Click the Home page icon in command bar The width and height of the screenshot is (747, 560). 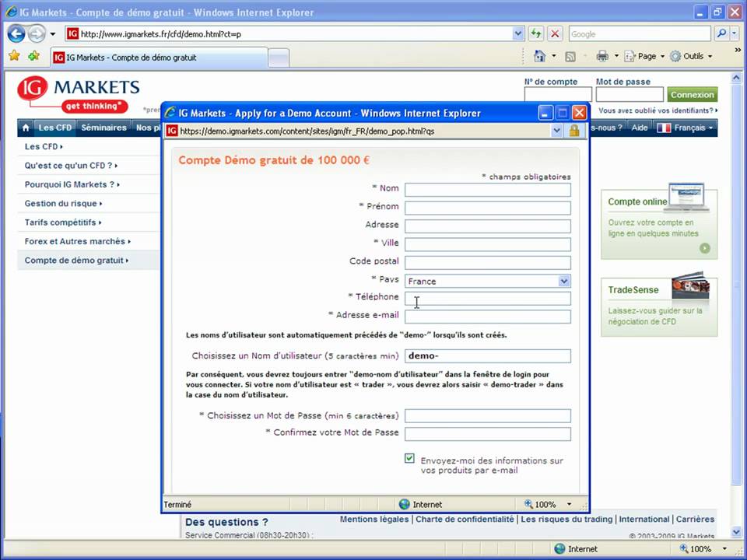(539, 56)
